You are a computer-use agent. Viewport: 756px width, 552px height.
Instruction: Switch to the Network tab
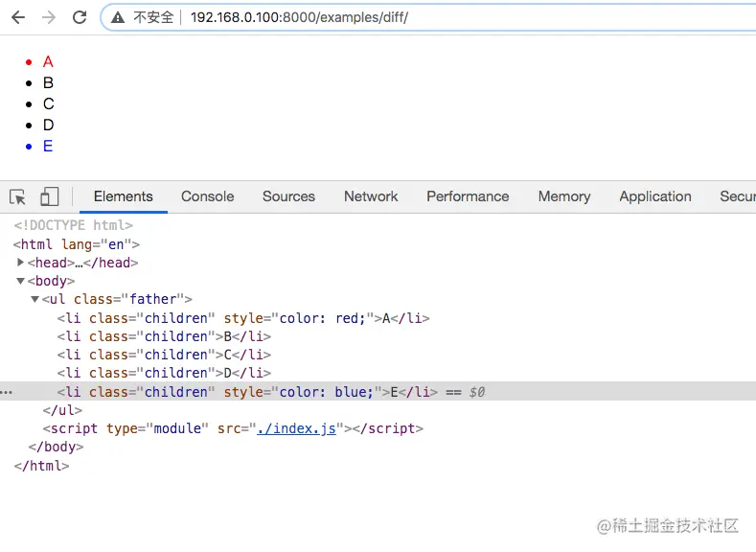[x=371, y=196]
